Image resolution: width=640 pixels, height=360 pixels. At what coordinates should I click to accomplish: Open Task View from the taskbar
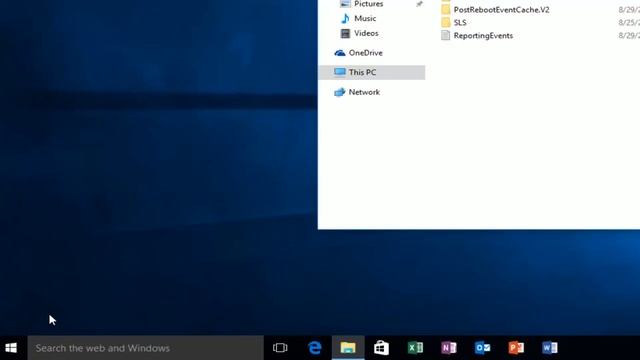pos(280,348)
